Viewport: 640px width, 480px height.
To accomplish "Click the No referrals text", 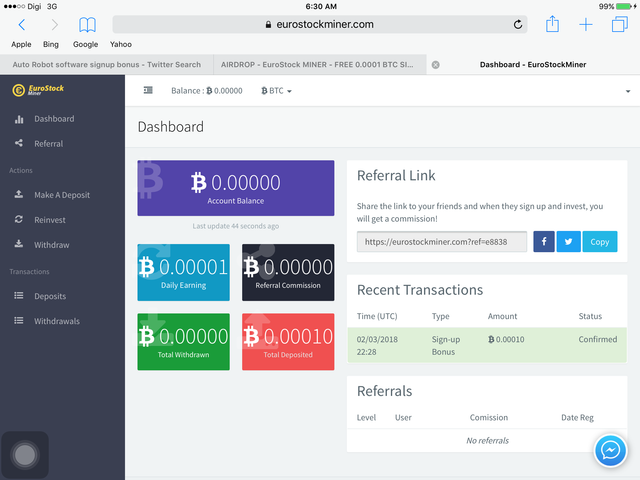I will [x=487, y=440].
